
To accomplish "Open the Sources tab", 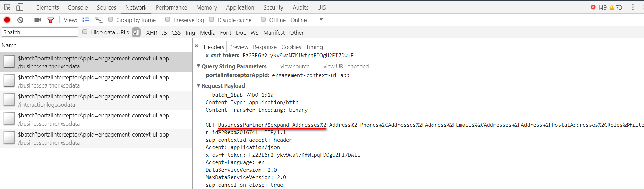I will point(107,7).
